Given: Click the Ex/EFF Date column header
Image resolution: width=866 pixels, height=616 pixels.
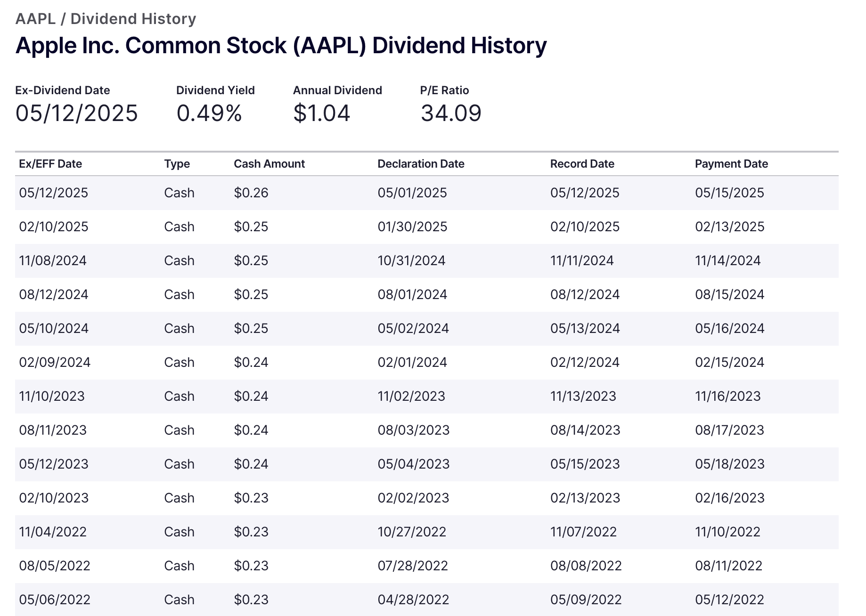Looking at the screenshot, I should tap(50, 164).
